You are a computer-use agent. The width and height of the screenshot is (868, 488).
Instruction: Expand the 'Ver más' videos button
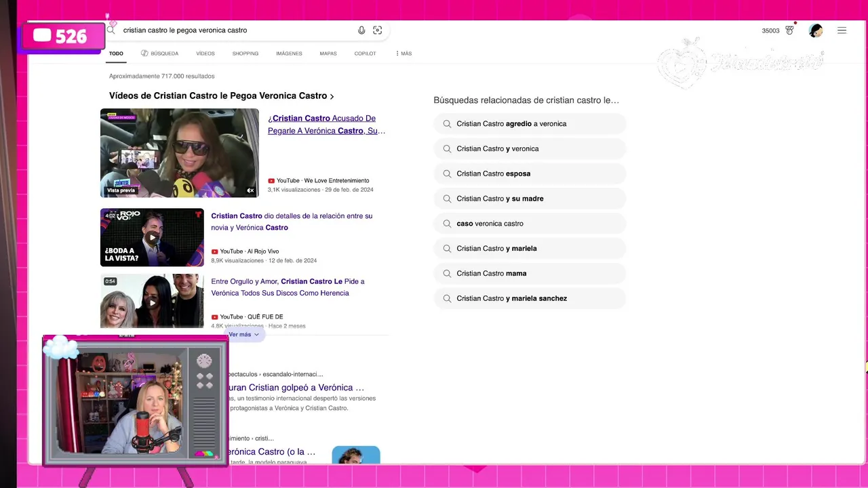click(244, 335)
